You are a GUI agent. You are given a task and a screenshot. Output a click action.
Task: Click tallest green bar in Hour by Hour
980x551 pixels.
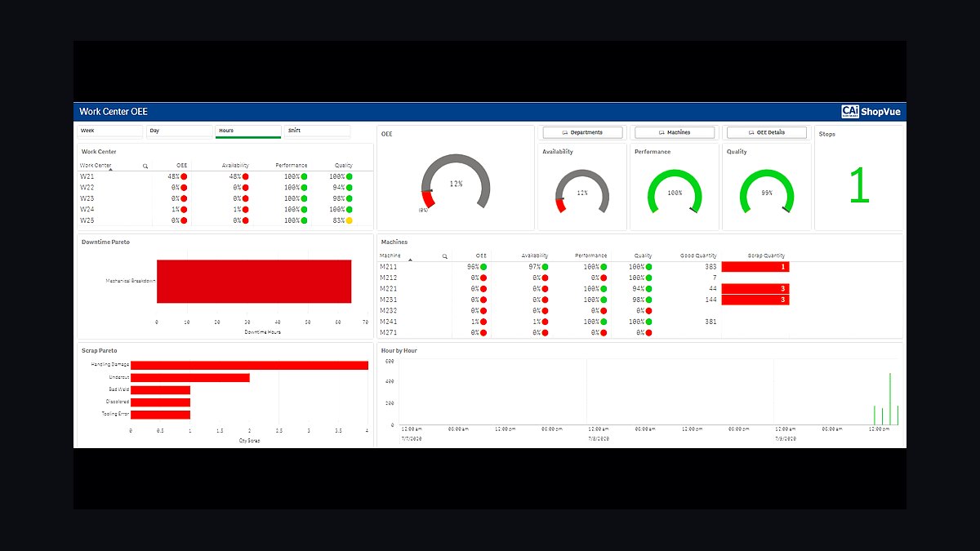click(x=890, y=399)
